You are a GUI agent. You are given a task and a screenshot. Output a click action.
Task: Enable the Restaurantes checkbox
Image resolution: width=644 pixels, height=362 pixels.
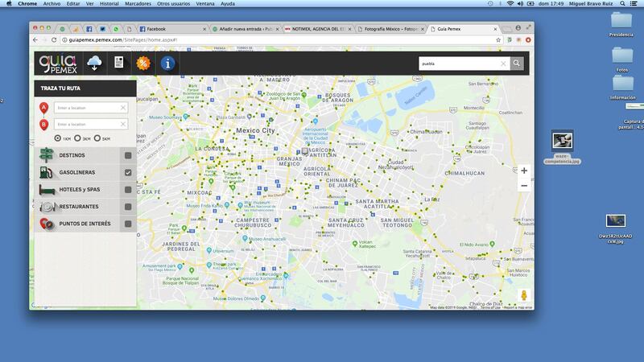pos(128,207)
